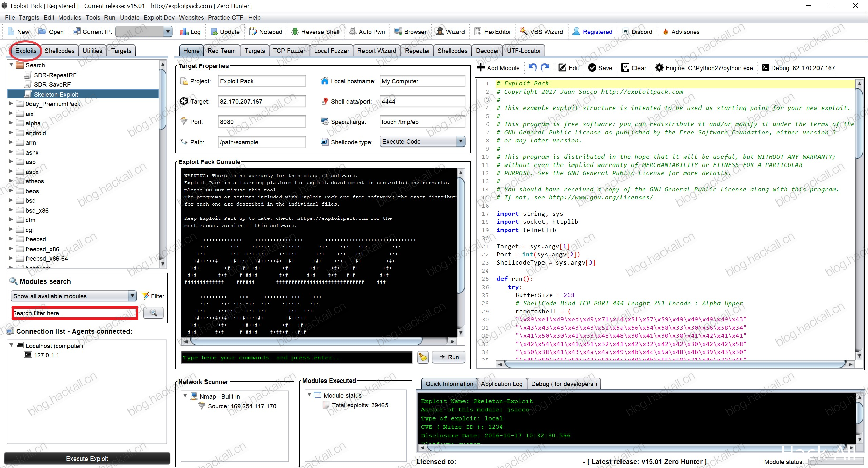This screenshot has width=868, height=468.
Task: Click the Target IP field
Action: click(x=262, y=101)
